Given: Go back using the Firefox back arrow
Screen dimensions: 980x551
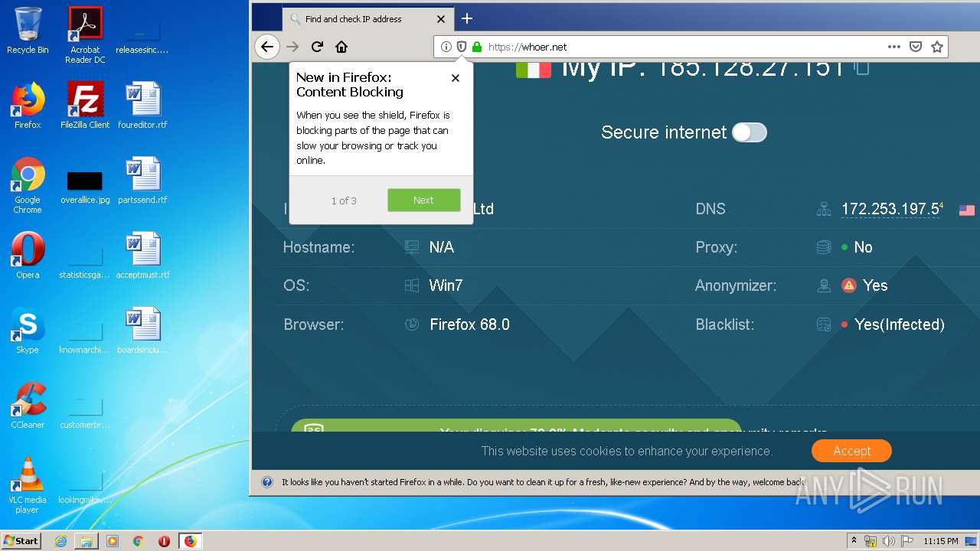Looking at the screenshot, I should coord(266,47).
